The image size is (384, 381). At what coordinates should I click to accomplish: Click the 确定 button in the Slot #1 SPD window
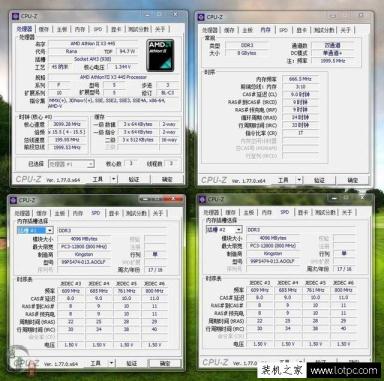[x=165, y=363]
